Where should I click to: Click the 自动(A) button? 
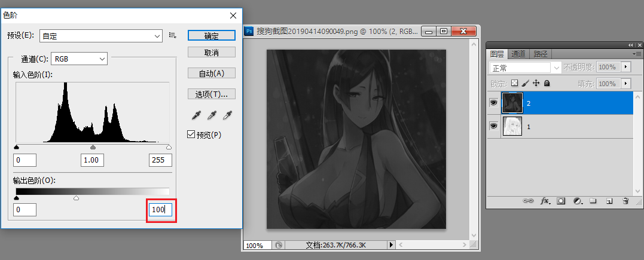tap(212, 73)
